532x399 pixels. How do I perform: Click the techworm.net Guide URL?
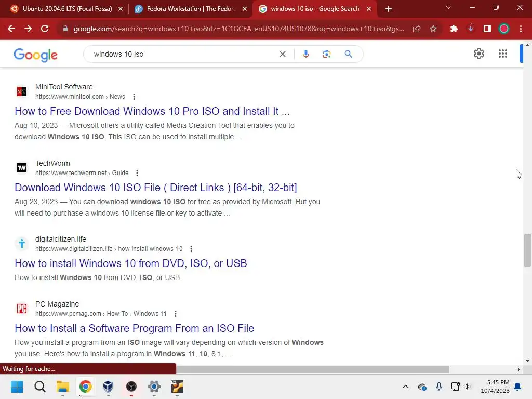[x=82, y=173]
